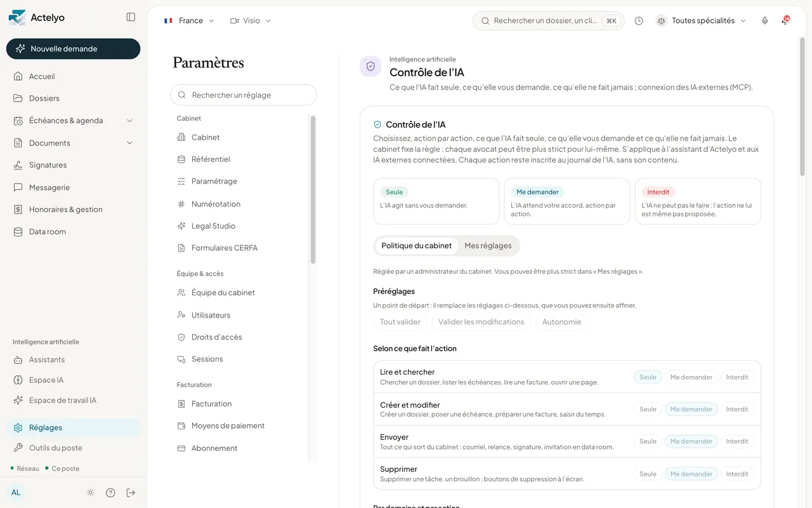The height and width of the screenshot is (508, 812).
Task: Select Politique du cabinet tab
Action: point(416,246)
